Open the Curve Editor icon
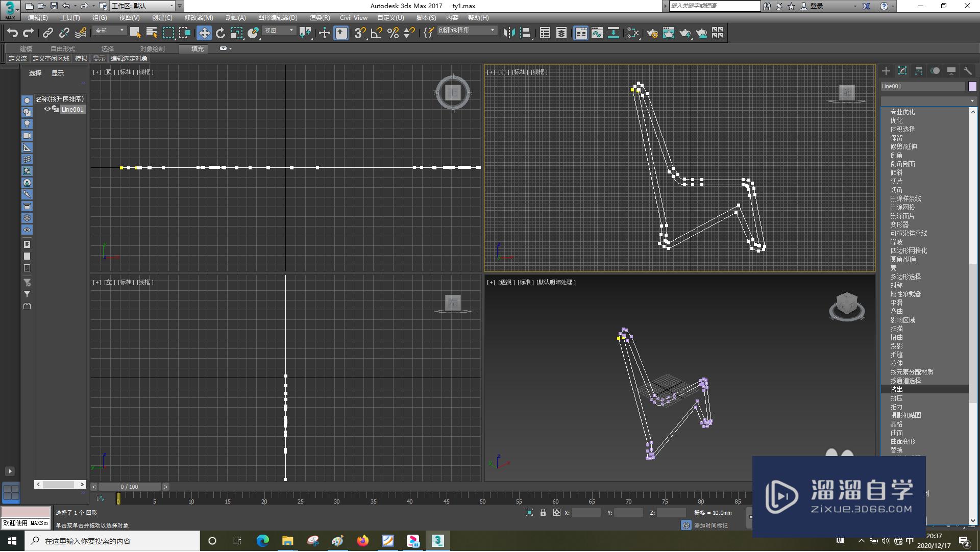The height and width of the screenshot is (552, 980). click(597, 33)
